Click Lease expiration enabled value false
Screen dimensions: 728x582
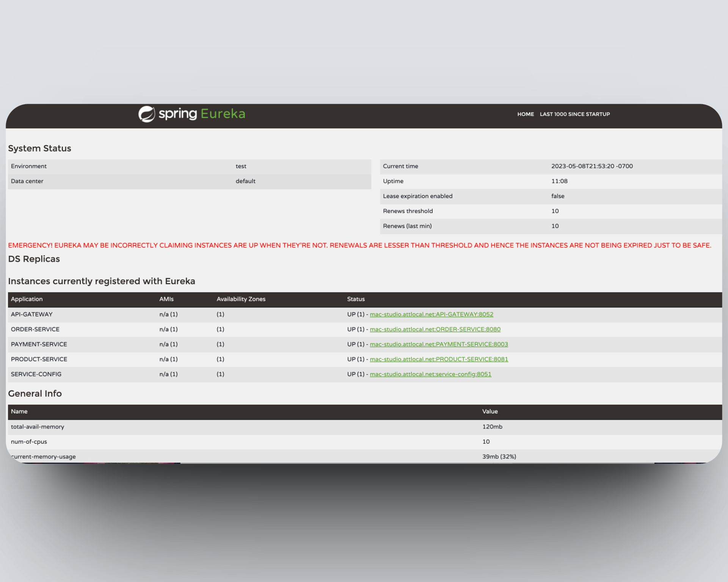coord(558,196)
